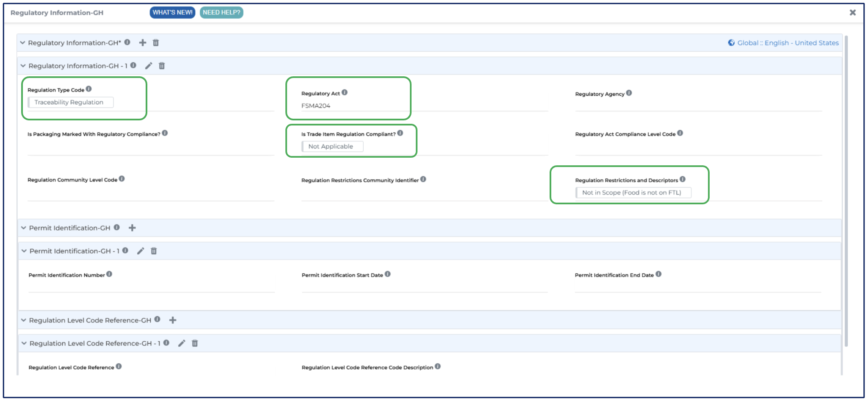
Task: Show info for Regulation Level Code Reference-GH - 1
Action: point(166,343)
